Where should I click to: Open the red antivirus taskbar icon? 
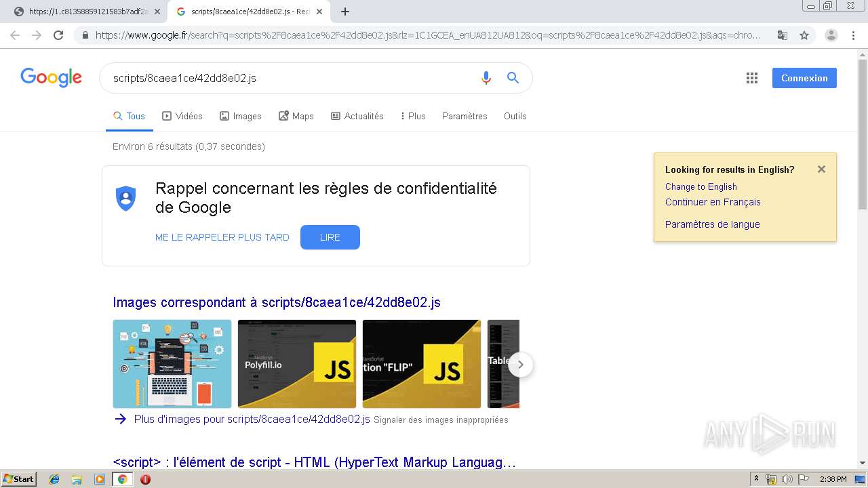pyautogui.click(x=145, y=479)
